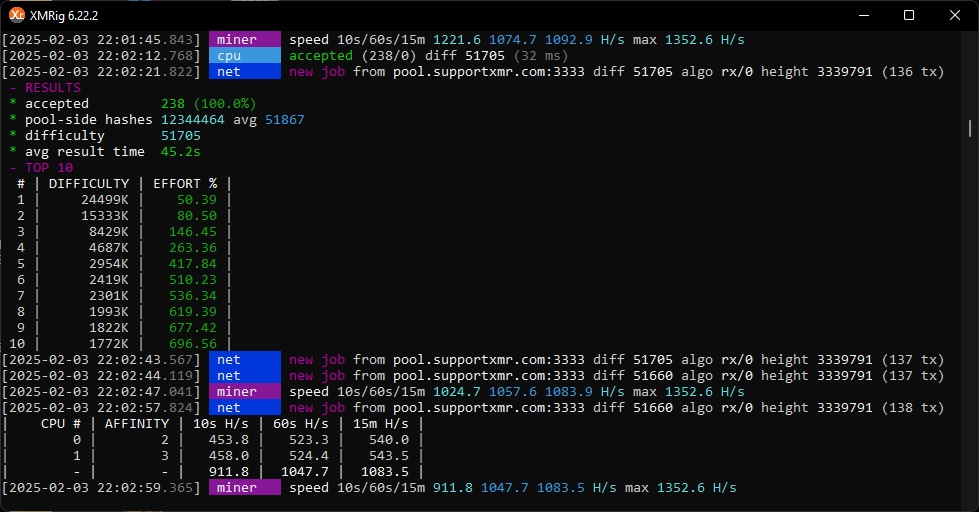Click 60s hashrate 524.4 for CPU 1
Image resolution: width=979 pixels, height=512 pixels.
308,456
